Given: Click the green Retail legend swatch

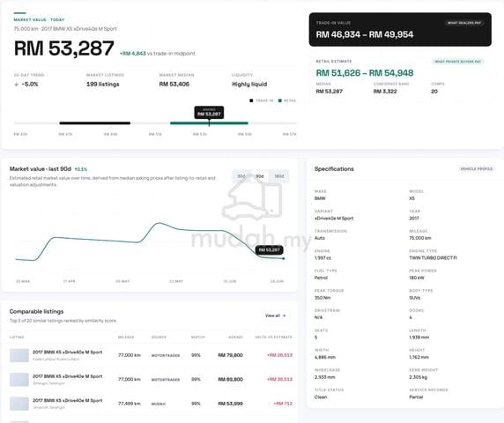Looking at the screenshot, I should coord(280,100).
